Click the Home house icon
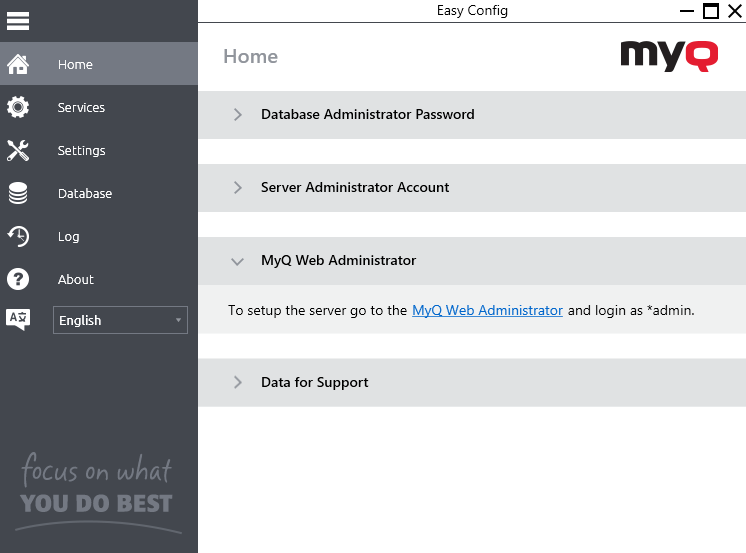Viewport: 746px width, 553px height. 18,65
